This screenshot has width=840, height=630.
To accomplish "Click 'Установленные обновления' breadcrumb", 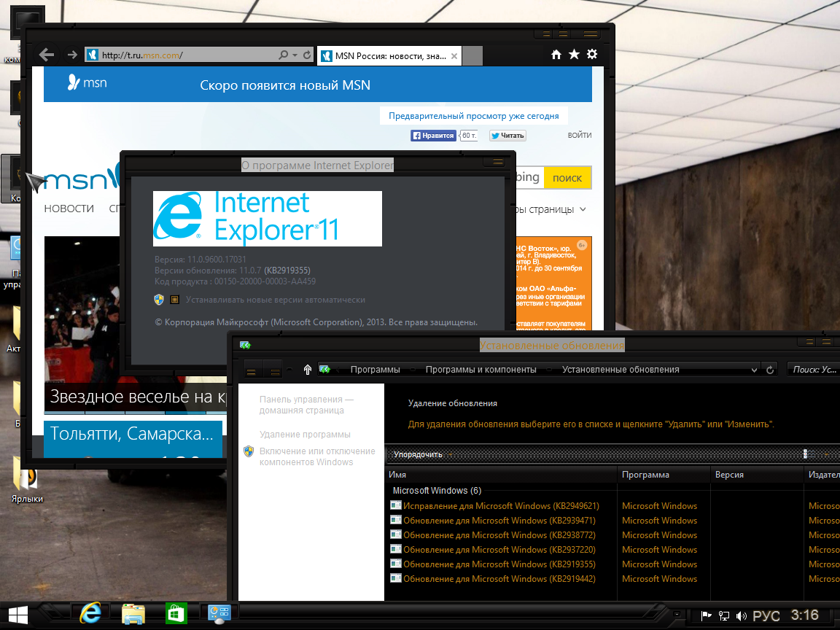I will tap(621, 370).
